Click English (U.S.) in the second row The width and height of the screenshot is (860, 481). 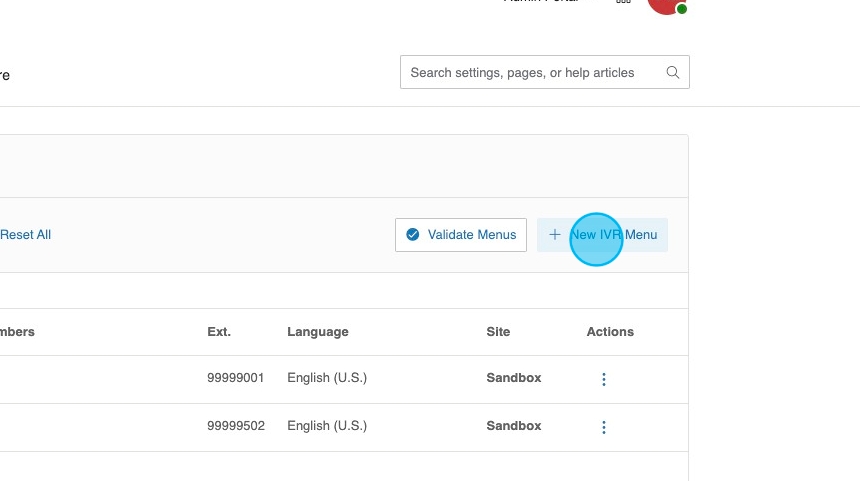point(327,426)
